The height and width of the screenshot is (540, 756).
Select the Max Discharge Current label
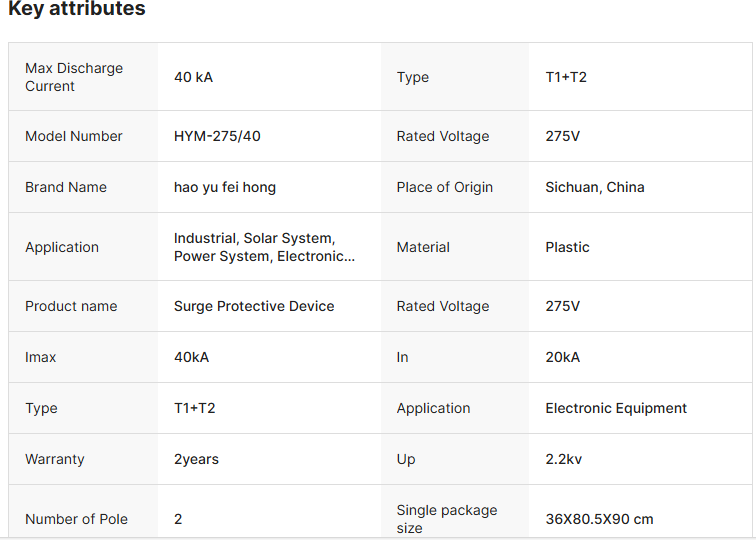click(x=74, y=77)
